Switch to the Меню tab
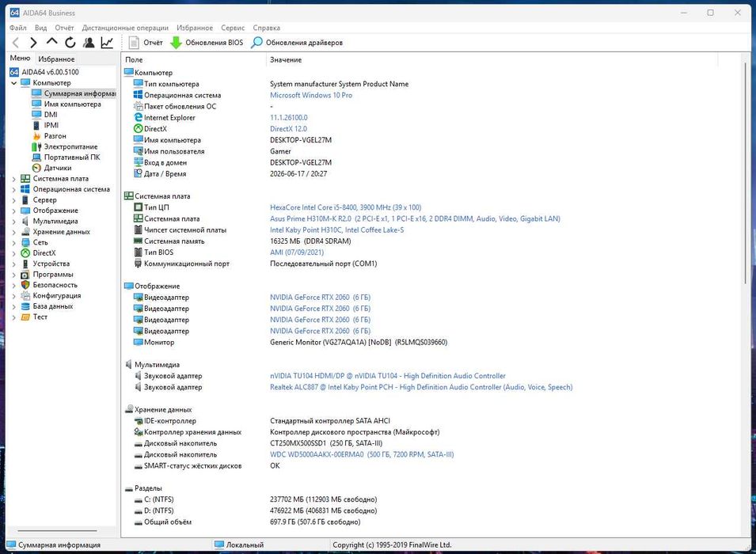 tap(21, 59)
